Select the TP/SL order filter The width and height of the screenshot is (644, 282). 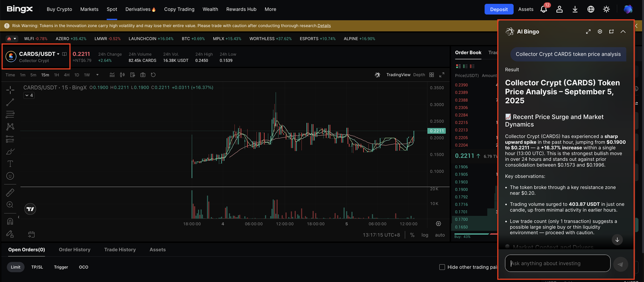[37, 267]
